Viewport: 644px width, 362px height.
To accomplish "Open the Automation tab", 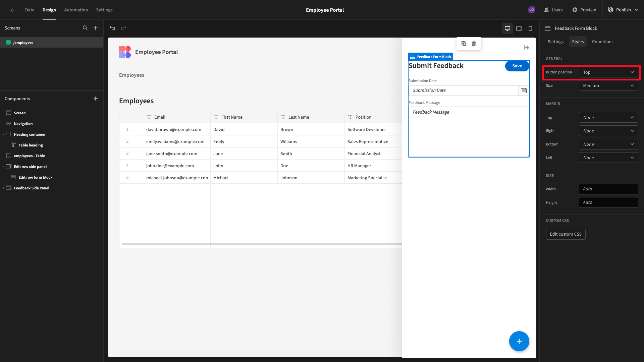I will (x=76, y=10).
